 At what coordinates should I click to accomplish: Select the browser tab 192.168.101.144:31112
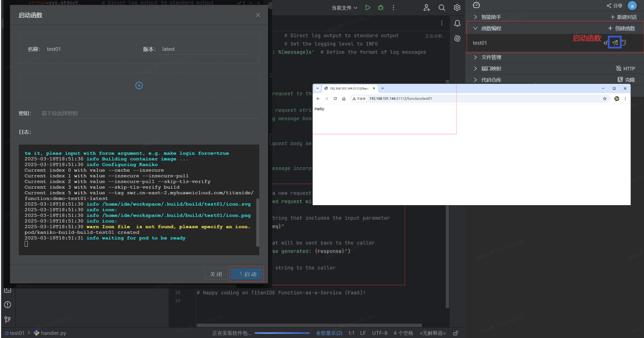coord(349,88)
